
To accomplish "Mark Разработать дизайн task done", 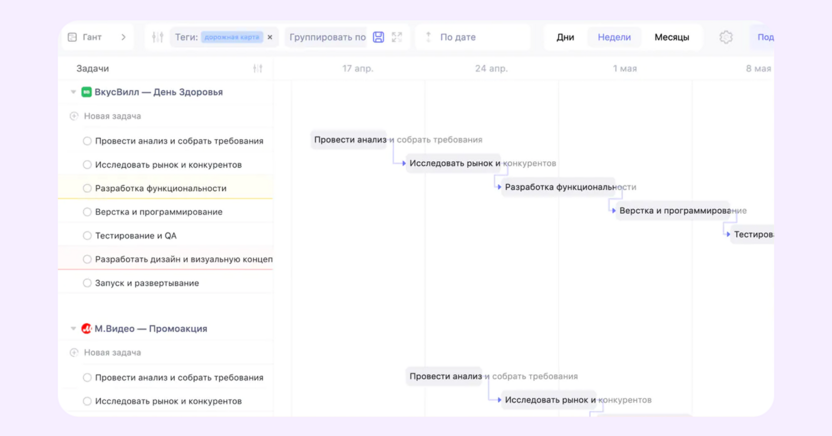I will click(87, 259).
